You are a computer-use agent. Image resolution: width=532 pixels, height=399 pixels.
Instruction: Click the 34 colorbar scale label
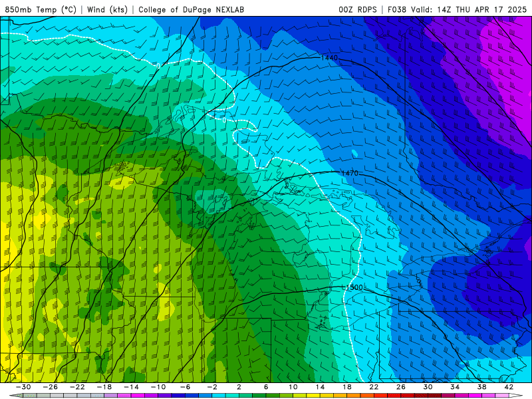pos(455,387)
